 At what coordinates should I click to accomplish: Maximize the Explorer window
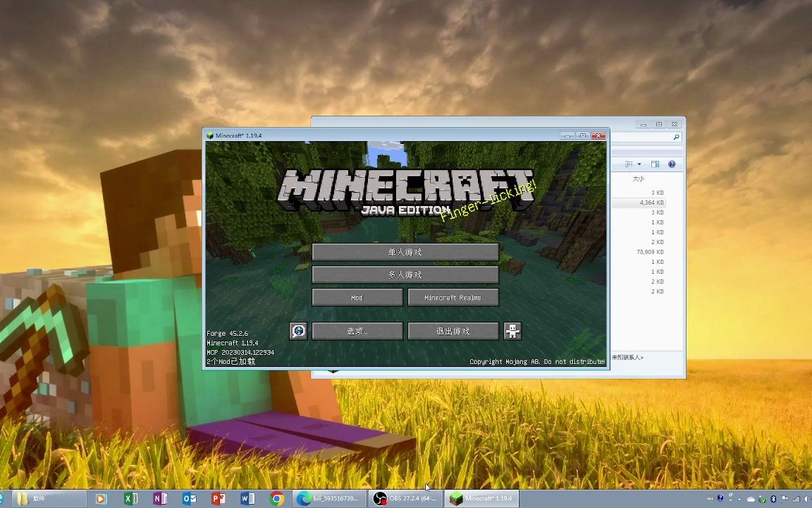click(x=659, y=124)
